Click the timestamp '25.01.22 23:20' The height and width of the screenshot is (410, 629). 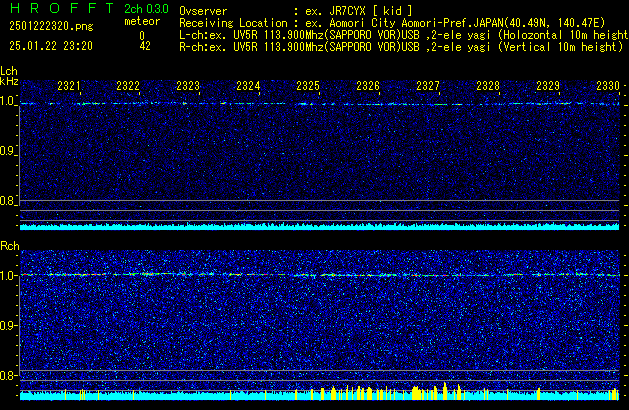tap(51, 46)
